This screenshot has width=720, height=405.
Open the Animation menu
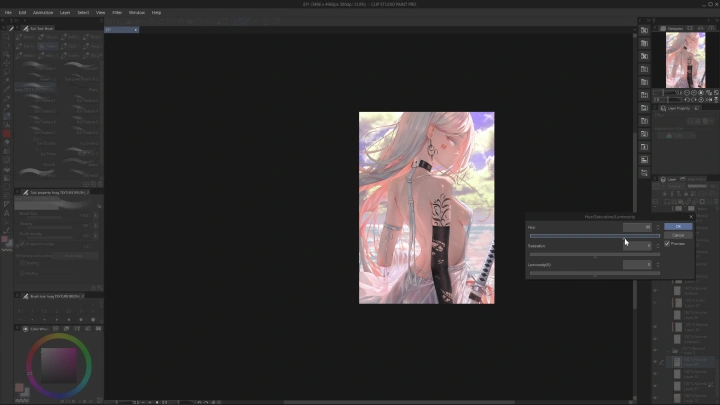(x=43, y=12)
